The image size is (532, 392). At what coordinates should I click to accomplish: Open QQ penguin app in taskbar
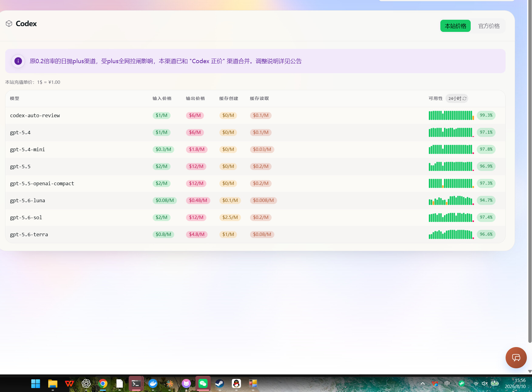[x=236, y=384]
